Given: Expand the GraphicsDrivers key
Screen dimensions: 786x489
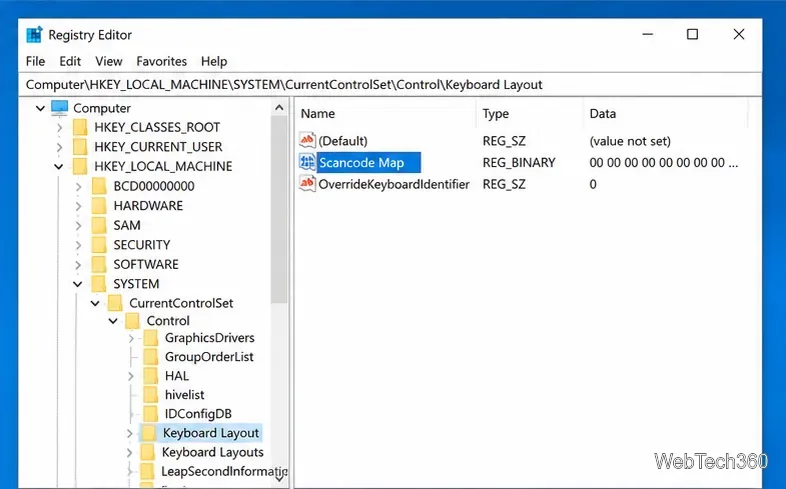Looking at the screenshot, I should 131,338.
